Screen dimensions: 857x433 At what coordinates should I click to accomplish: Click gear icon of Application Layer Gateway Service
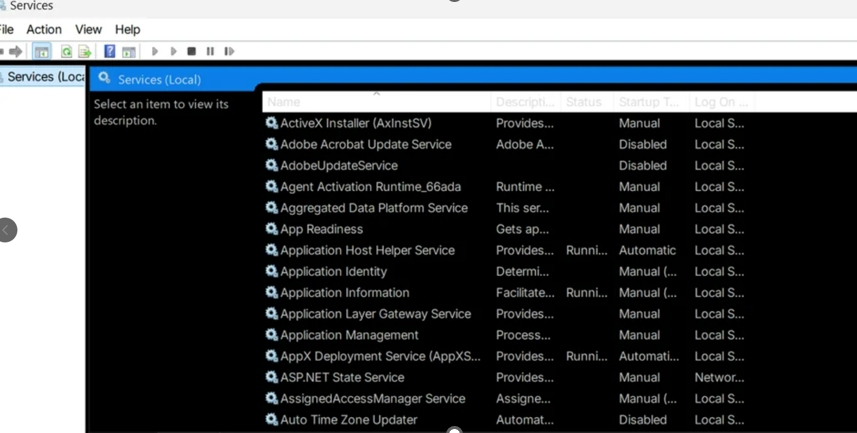tap(272, 314)
